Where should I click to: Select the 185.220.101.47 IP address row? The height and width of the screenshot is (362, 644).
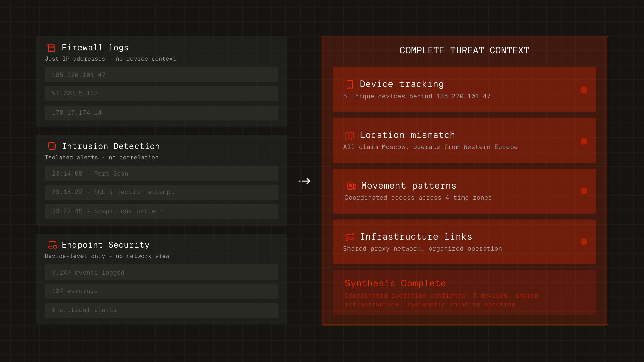pyautogui.click(x=161, y=75)
